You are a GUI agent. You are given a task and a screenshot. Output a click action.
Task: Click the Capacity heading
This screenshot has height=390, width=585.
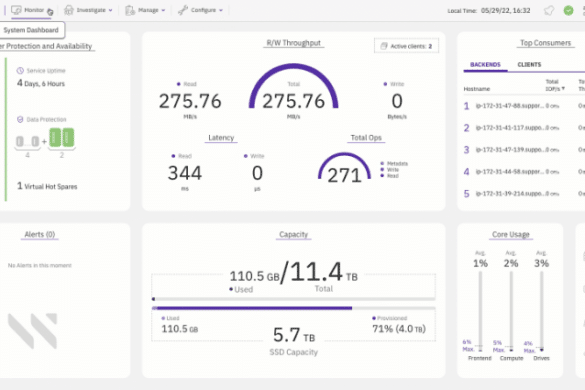coord(293,234)
